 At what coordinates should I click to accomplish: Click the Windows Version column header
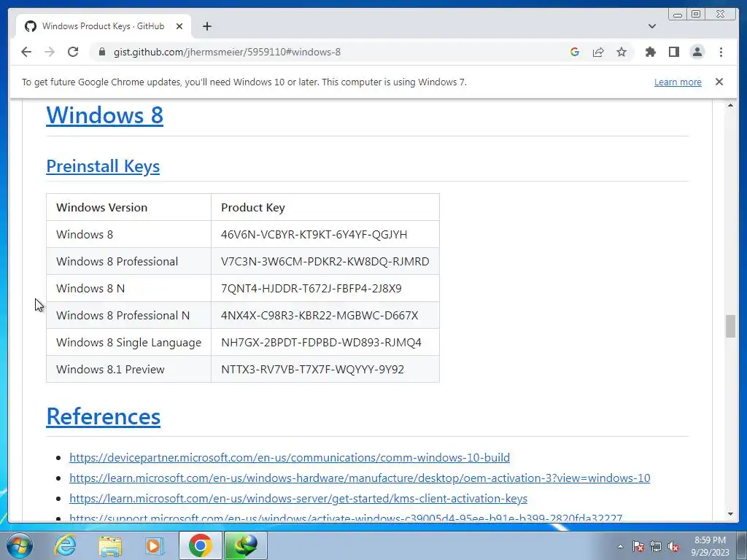pos(128,208)
